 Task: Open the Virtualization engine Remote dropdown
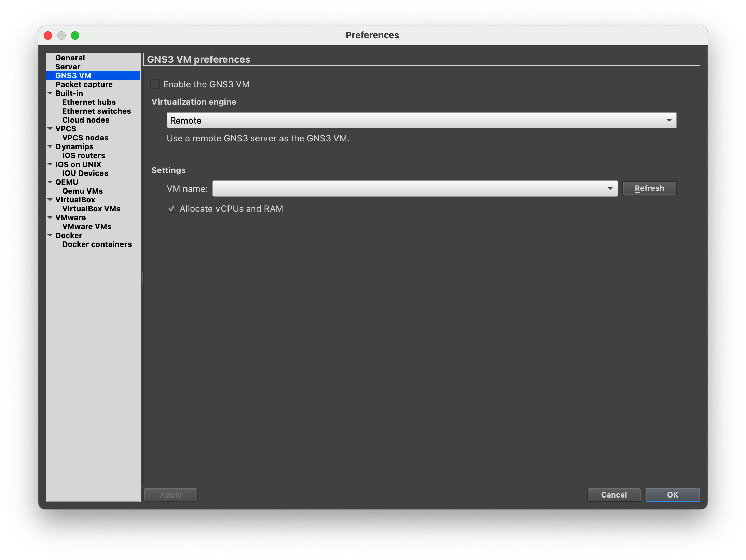point(422,121)
